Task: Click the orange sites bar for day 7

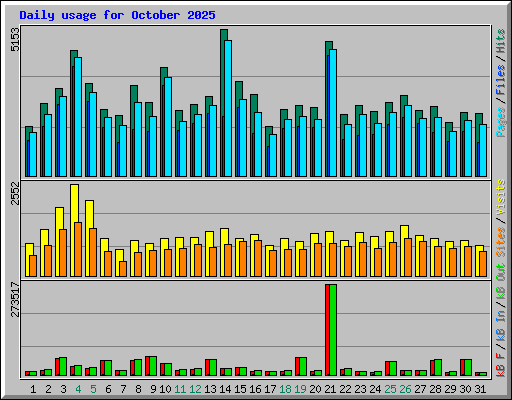Action: coord(123,269)
